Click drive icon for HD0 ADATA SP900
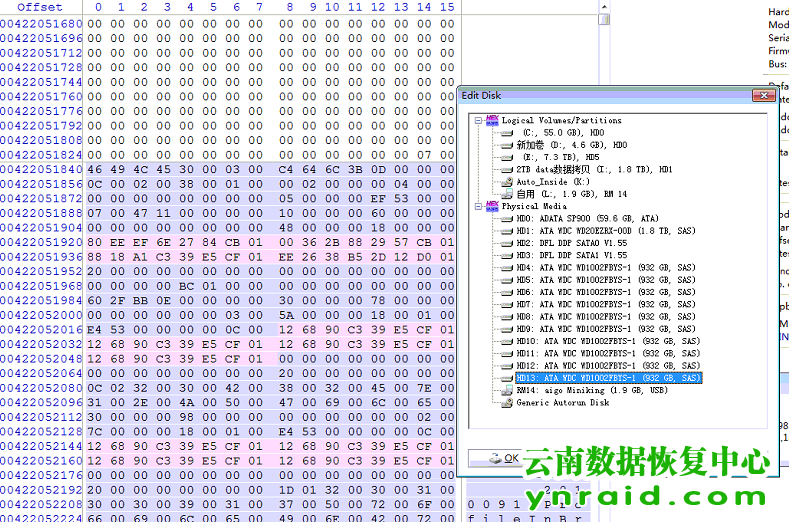789x522 pixels. 506,219
